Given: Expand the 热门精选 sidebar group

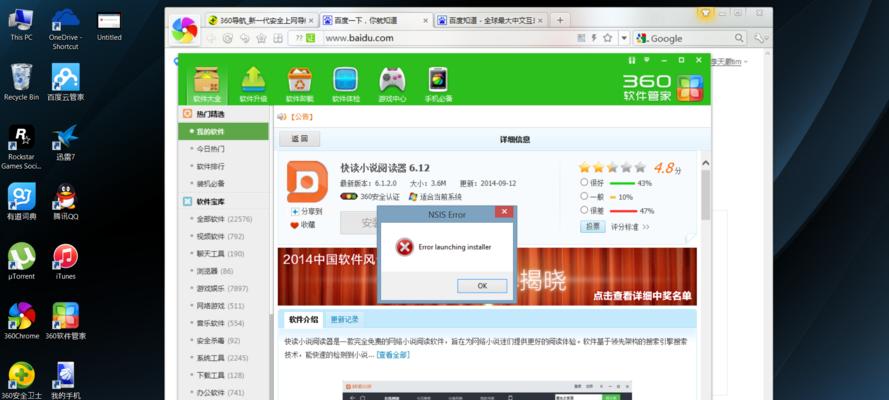Looking at the screenshot, I should pyautogui.click(x=223, y=114).
